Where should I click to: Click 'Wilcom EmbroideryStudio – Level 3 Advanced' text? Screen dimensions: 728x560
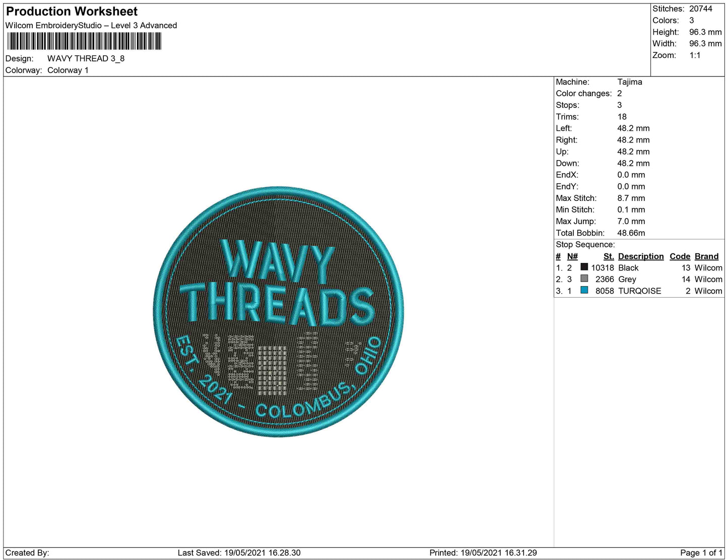tap(91, 26)
